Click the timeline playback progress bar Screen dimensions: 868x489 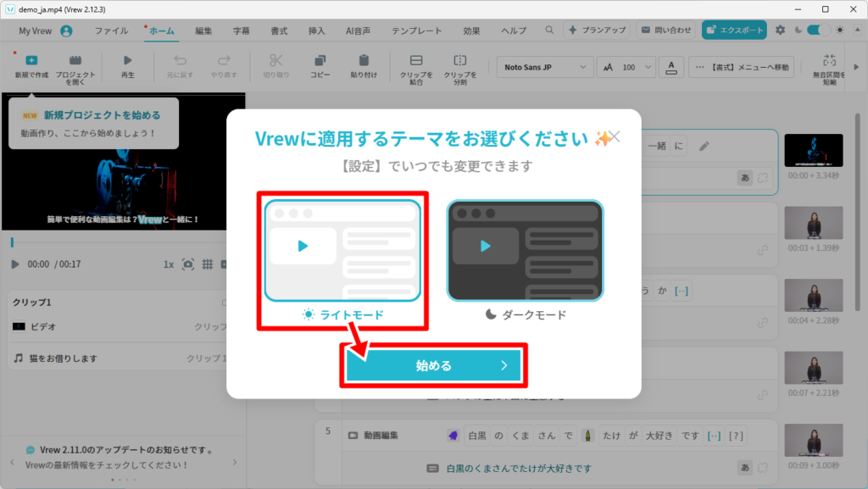119,243
